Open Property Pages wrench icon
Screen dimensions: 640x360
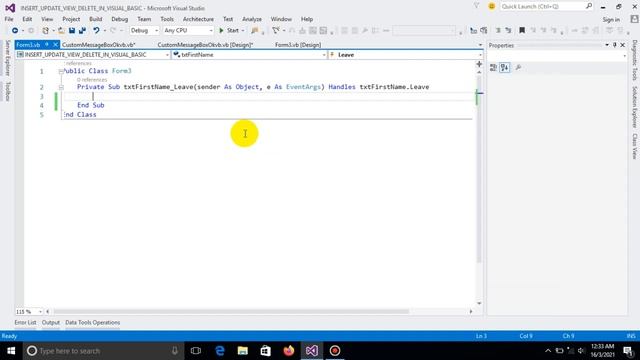click(x=518, y=68)
